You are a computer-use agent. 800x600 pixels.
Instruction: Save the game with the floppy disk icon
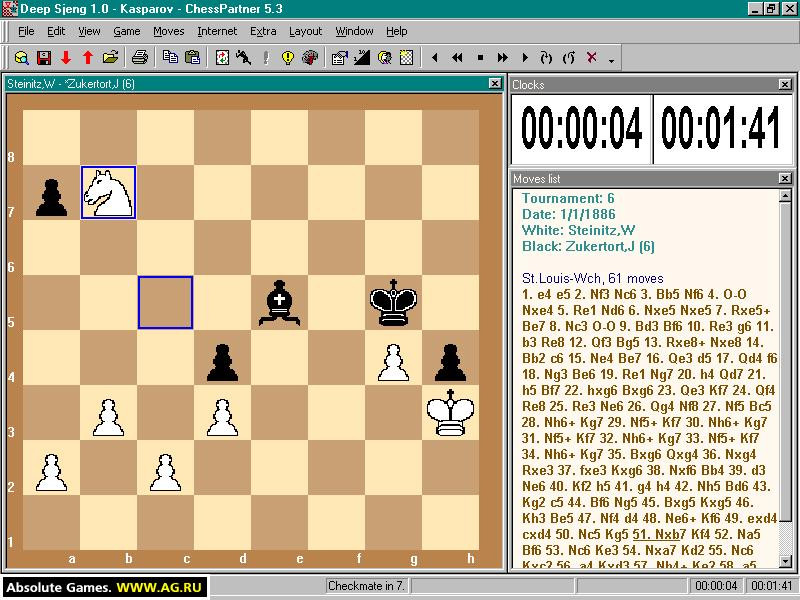[44, 58]
